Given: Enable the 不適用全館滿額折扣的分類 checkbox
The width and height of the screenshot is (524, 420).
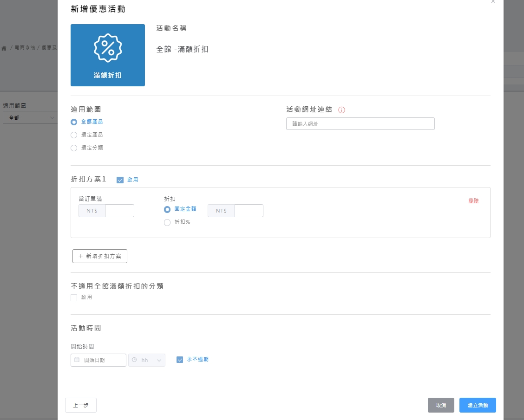Looking at the screenshot, I should 74,297.
